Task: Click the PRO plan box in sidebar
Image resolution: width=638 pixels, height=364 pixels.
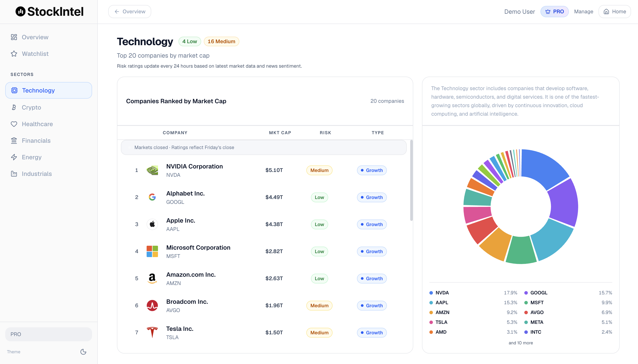Action: point(48,334)
